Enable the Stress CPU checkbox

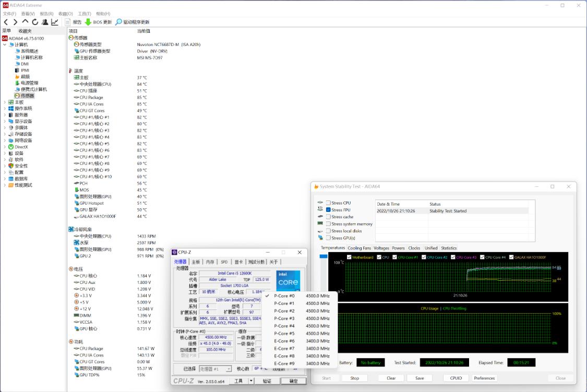(x=328, y=203)
